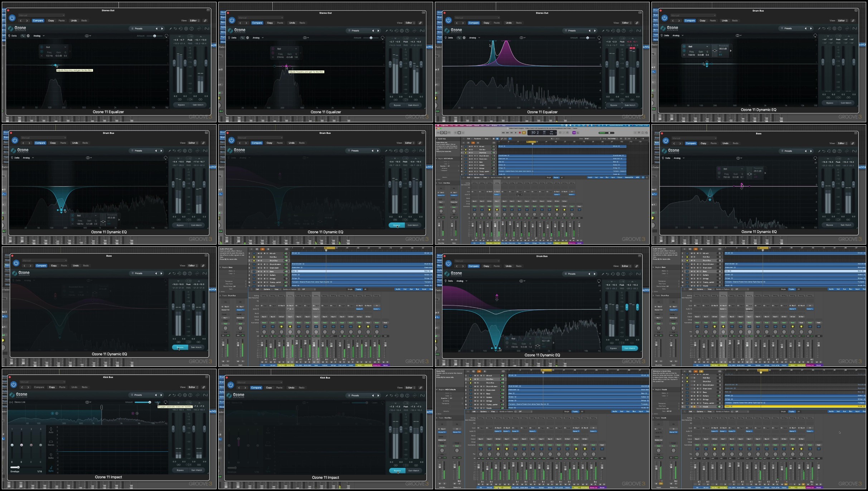Click the Rewind button in Logic Pro transport

(x=503, y=133)
